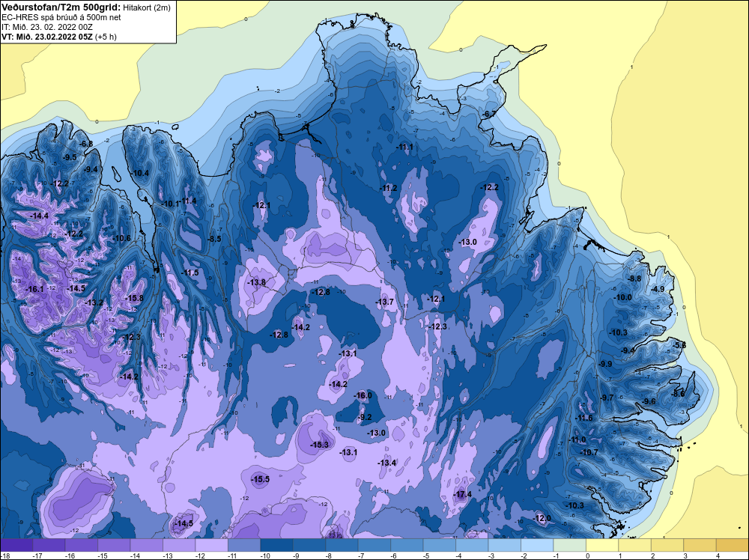Click the legend swatch between 3 and 4
Viewport: 749px width, 560px height.
click(700, 545)
